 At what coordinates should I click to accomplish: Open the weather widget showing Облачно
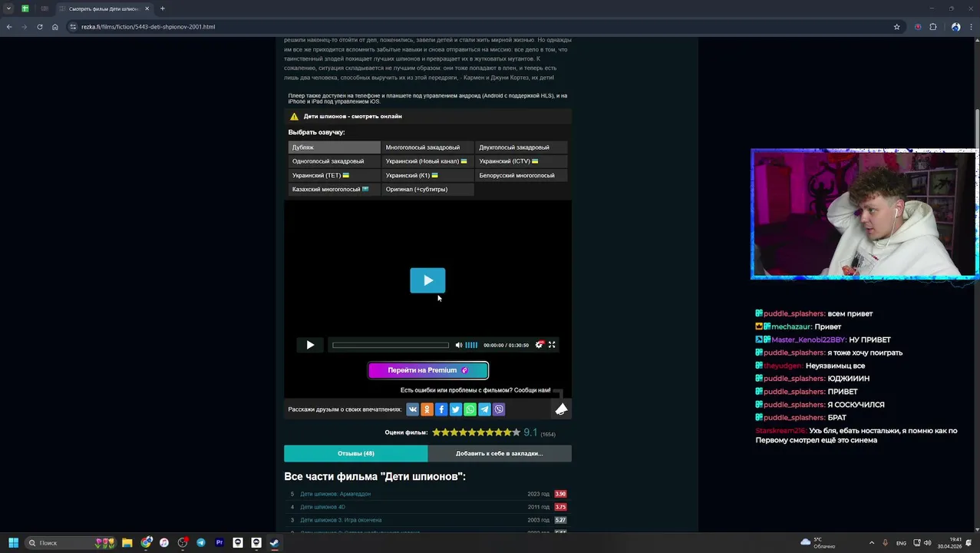pyautogui.click(x=818, y=542)
